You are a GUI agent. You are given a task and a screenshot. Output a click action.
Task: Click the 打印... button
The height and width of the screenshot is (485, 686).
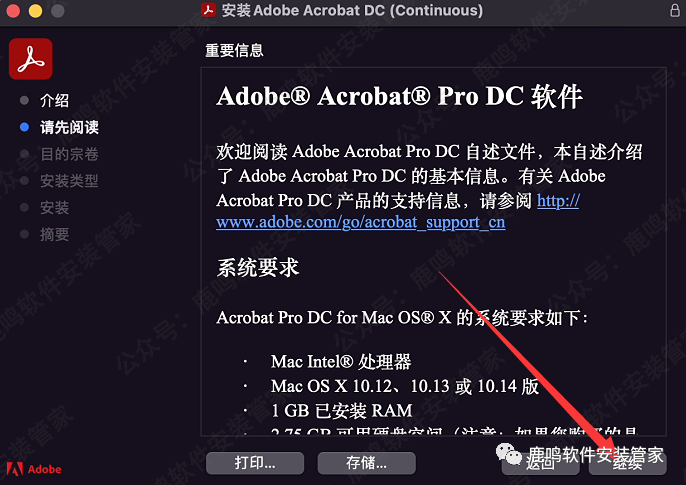click(255, 463)
